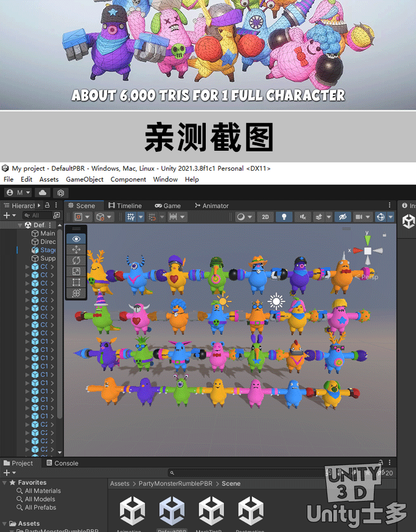Select the View (eye) tool in Scene overlay
This screenshot has width=416, height=532.
77,239
